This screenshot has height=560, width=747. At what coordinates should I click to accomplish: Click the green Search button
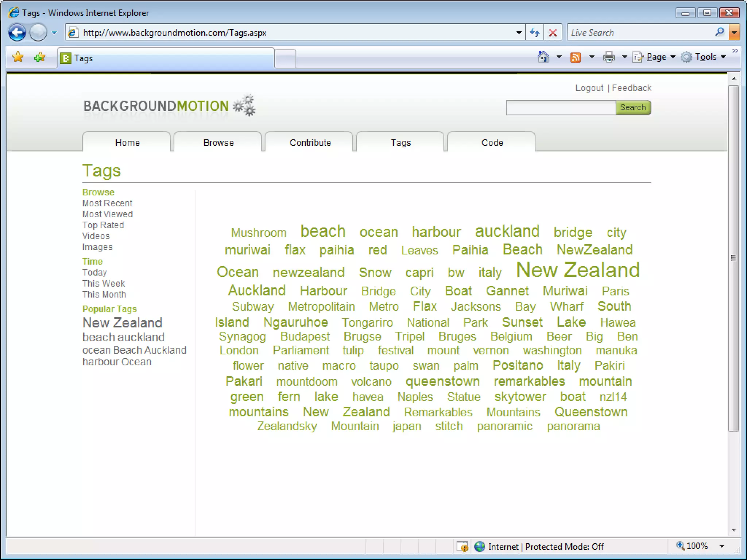(633, 108)
